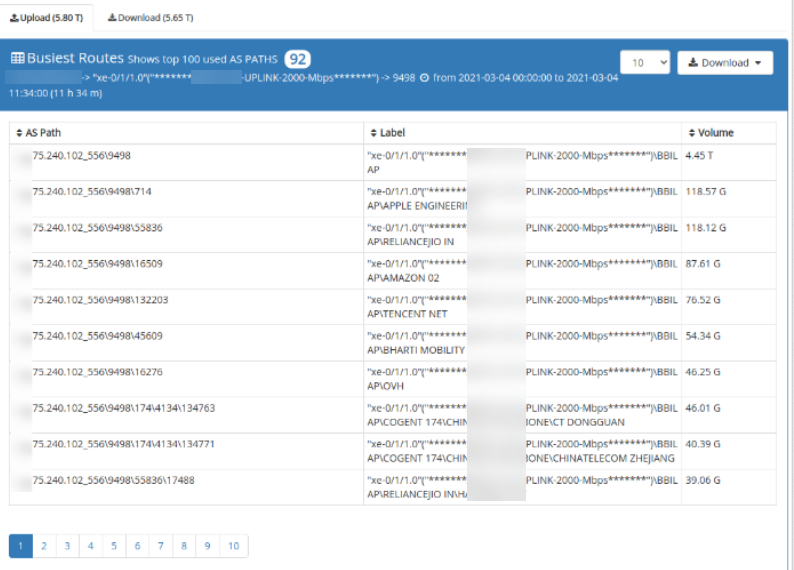Screen dimensions: 794x570
Task: Select AS path ending 55836\17488
Action: point(113,480)
